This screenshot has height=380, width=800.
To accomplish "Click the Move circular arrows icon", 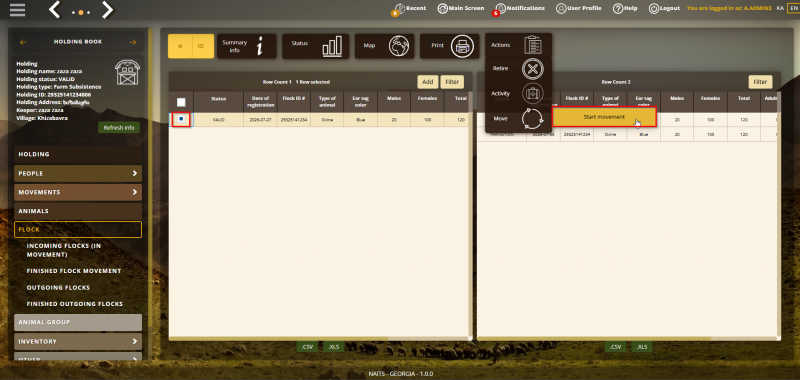I will (x=533, y=119).
